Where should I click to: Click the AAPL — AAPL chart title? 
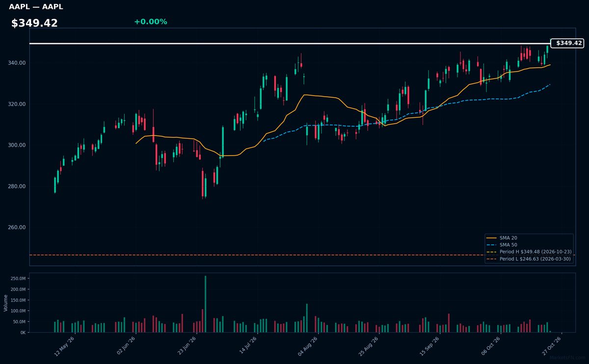[36, 7]
